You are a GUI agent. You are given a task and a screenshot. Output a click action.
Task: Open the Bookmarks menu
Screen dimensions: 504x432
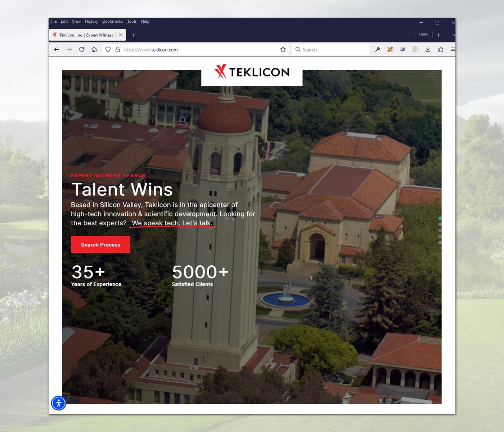[113, 22]
